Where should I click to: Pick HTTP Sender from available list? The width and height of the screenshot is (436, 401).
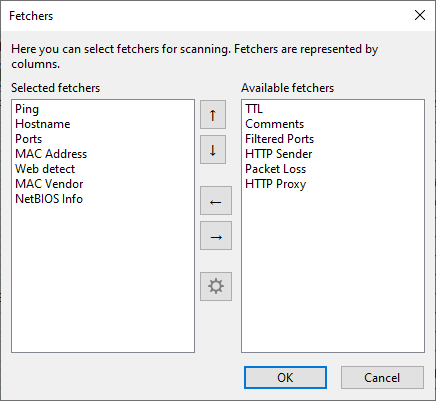click(278, 154)
